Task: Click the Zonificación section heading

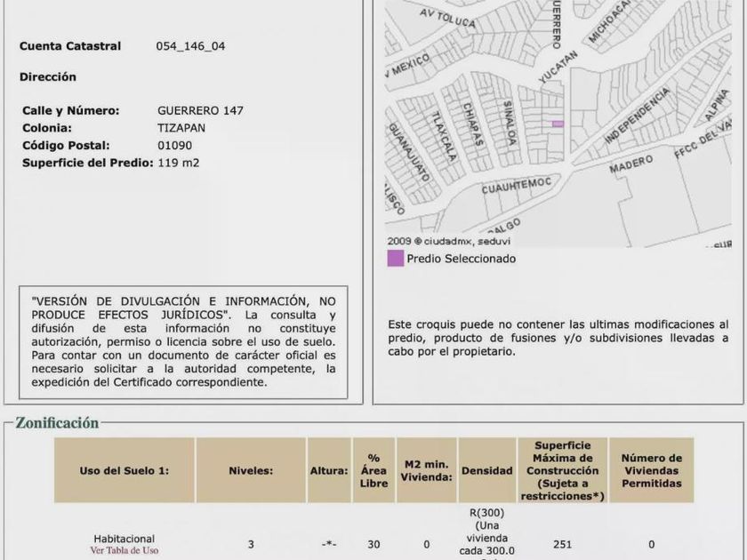Action: click(x=57, y=423)
